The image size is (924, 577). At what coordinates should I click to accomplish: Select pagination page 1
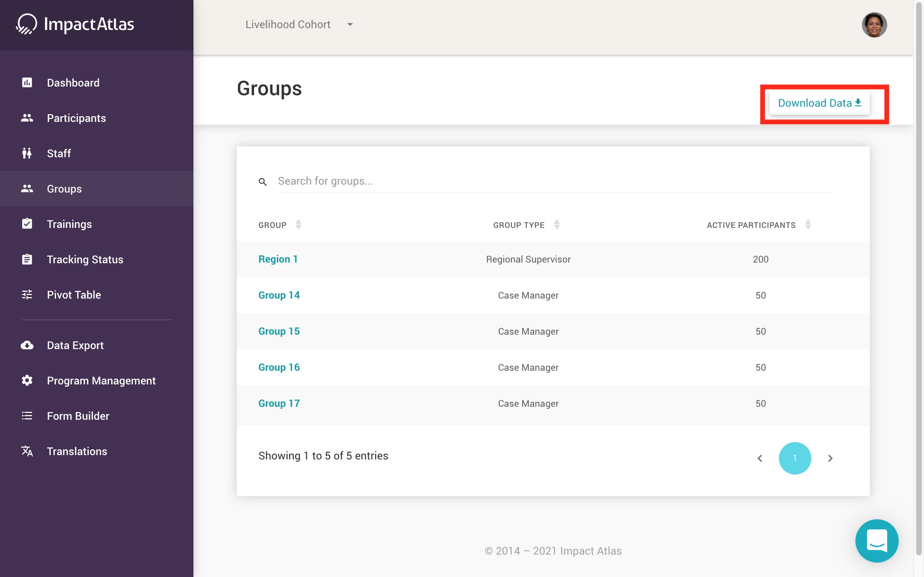click(x=795, y=458)
